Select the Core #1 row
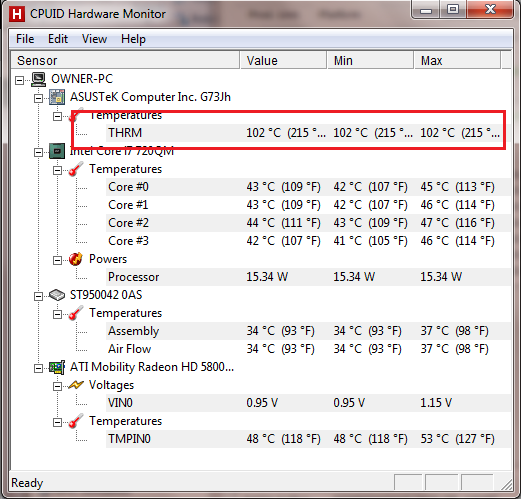 [308, 205]
